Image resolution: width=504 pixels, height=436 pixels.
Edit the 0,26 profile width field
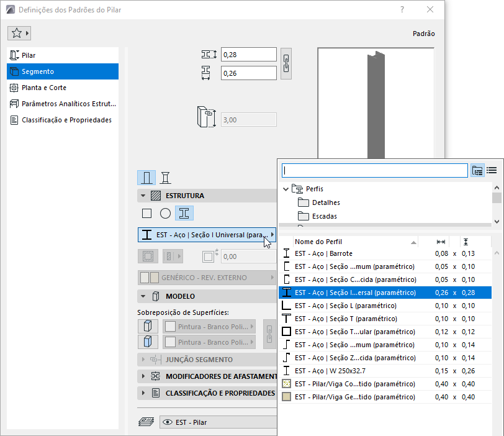coord(248,73)
